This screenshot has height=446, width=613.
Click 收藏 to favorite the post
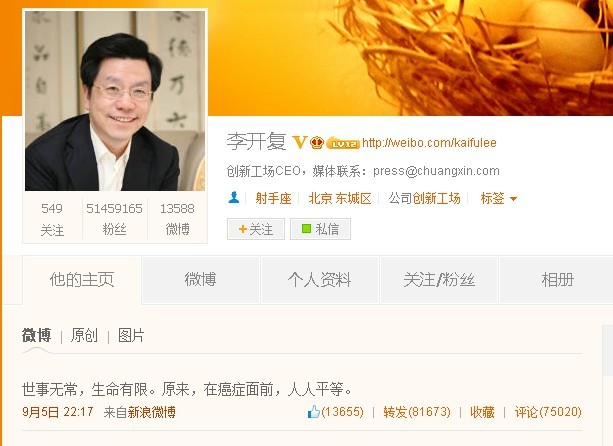coord(482,412)
